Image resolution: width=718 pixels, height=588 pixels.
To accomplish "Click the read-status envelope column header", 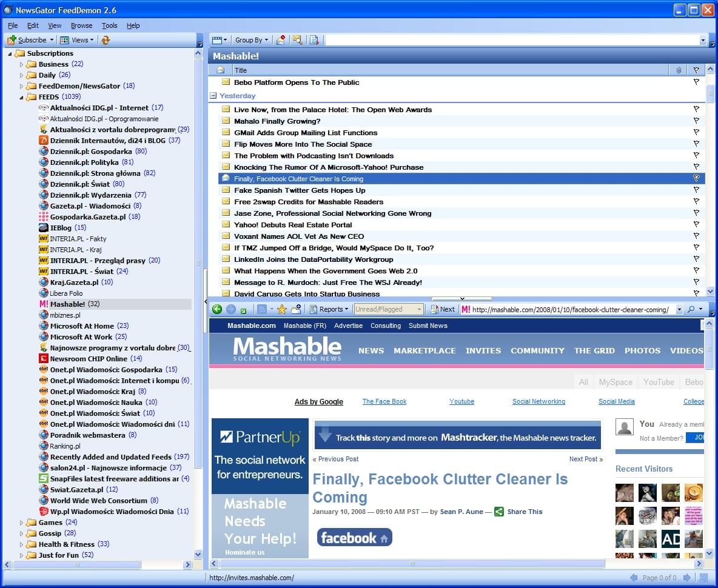I will [221, 70].
